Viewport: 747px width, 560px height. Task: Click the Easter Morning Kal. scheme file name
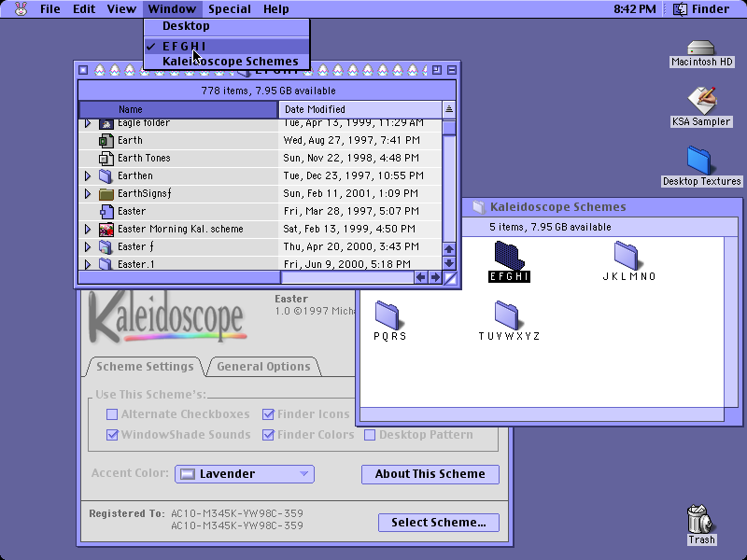[180, 229]
